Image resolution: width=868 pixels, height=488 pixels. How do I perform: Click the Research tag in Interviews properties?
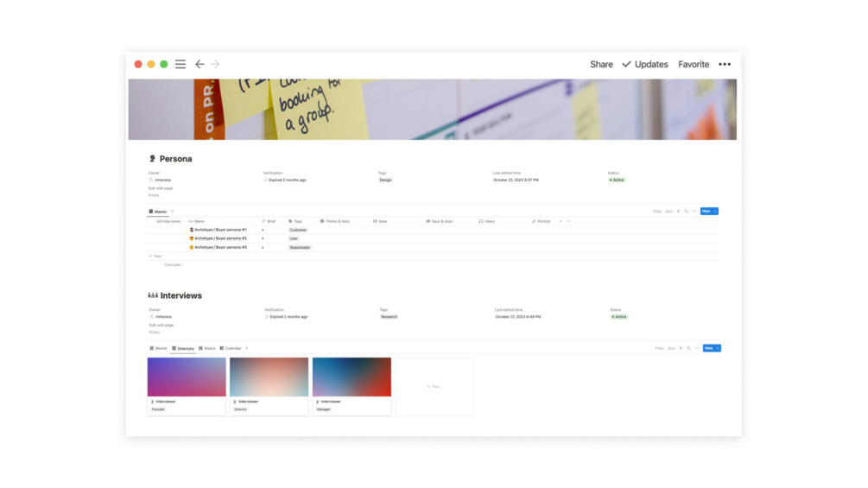click(x=390, y=317)
